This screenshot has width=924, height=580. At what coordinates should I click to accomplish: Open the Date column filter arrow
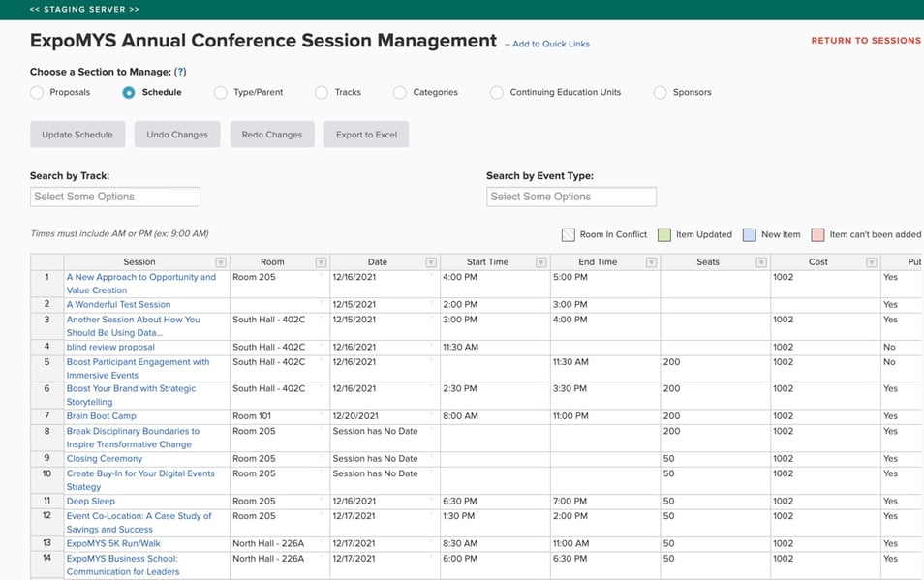click(x=431, y=262)
